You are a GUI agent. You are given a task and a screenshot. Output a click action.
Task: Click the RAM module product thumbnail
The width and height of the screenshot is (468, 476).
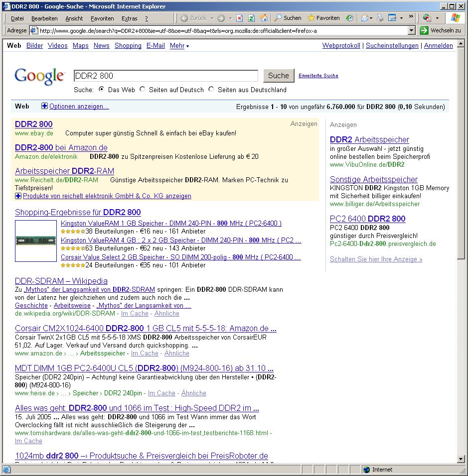(36, 241)
